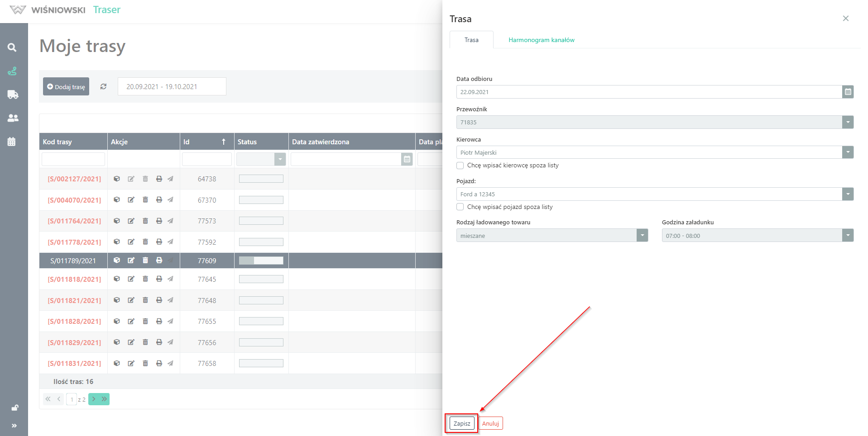Enable 'Chcę wpisać kierowcę spoza listy' checkbox

[460, 166]
